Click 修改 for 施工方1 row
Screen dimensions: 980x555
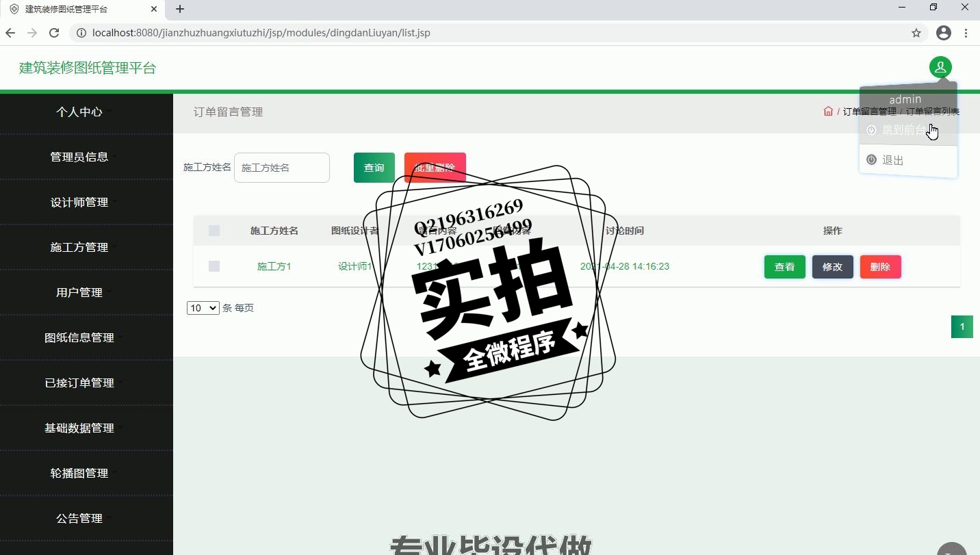click(x=833, y=267)
